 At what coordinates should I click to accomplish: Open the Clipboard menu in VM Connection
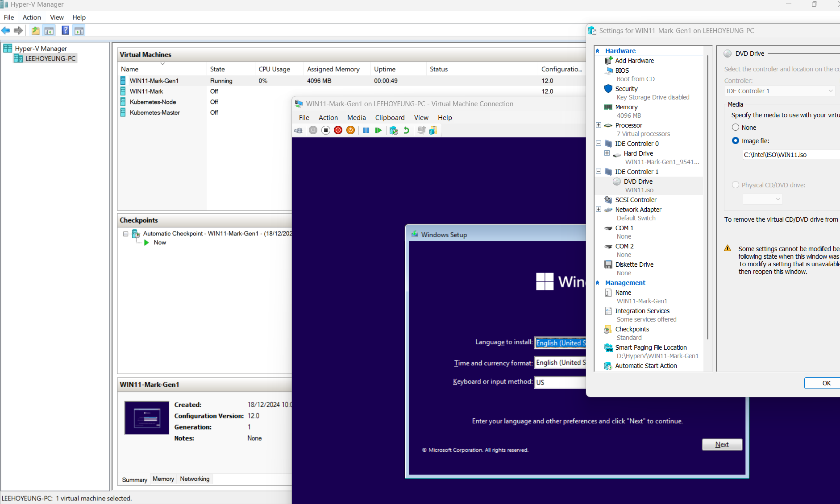tap(390, 117)
